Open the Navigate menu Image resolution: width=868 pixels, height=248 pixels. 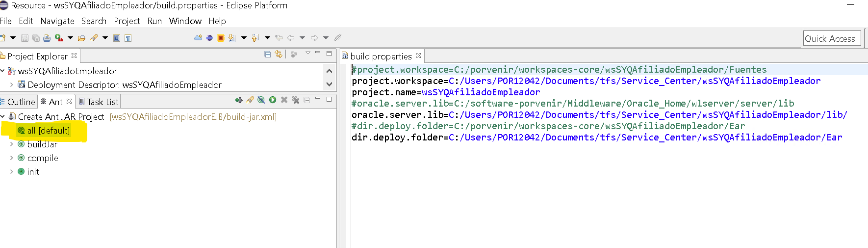(57, 21)
